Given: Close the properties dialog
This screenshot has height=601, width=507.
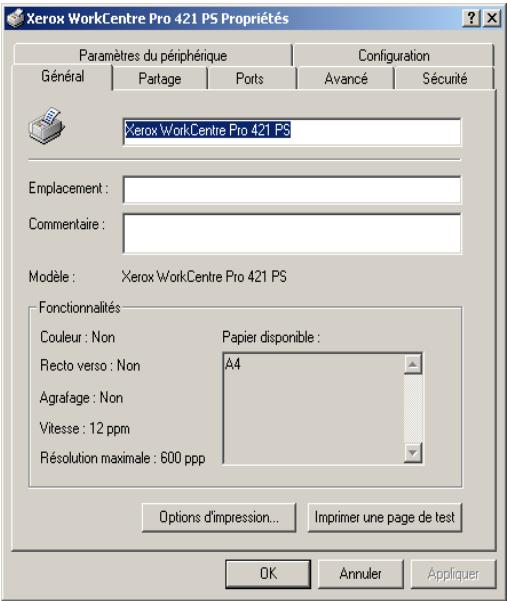Looking at the screenshot, I should coord(492,18).
